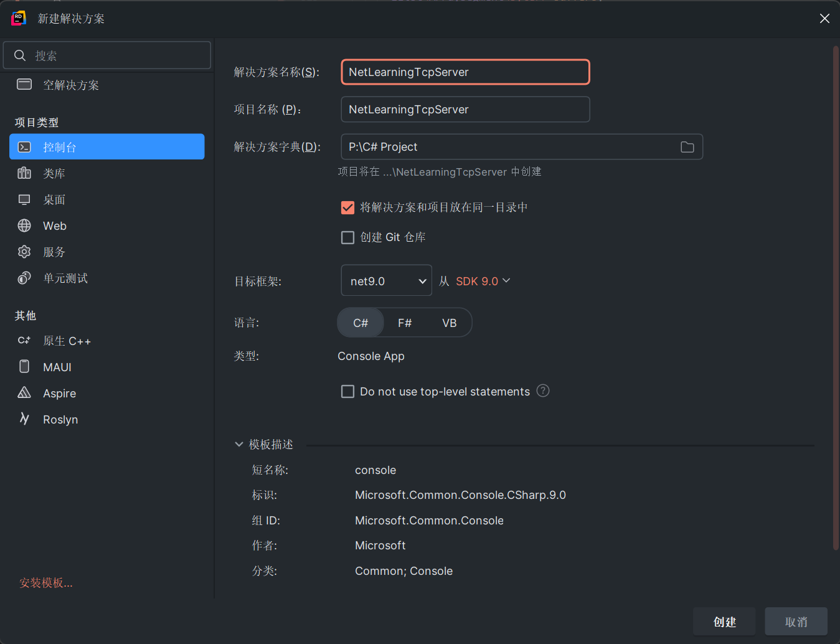Click the 项目类型 section header
This screenshot has width=840, height=644.
coord(37,123)
